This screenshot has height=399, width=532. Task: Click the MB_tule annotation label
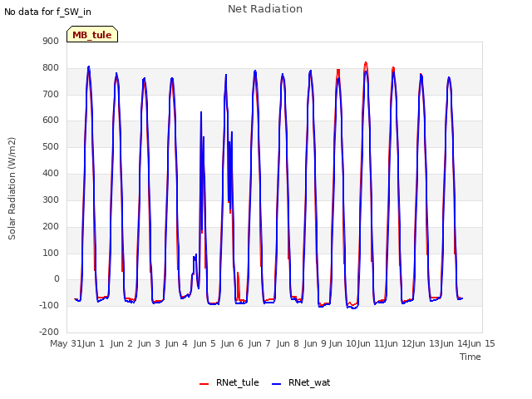(92, 35)
